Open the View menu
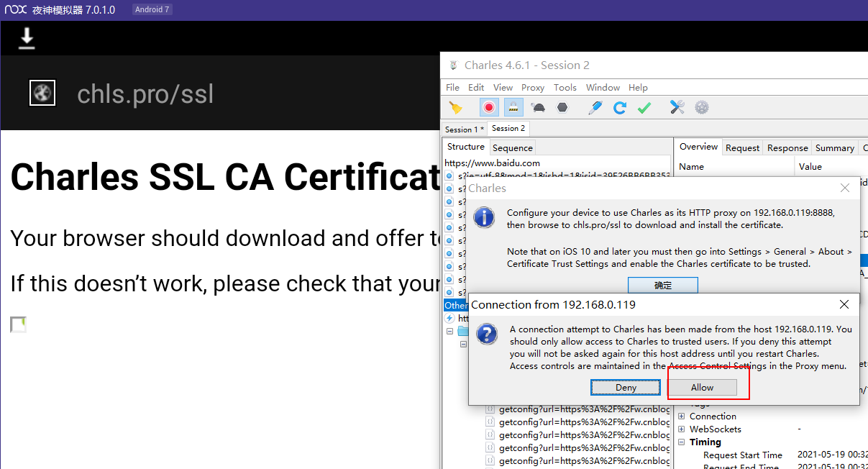868x469 pixels. [503, 87]
